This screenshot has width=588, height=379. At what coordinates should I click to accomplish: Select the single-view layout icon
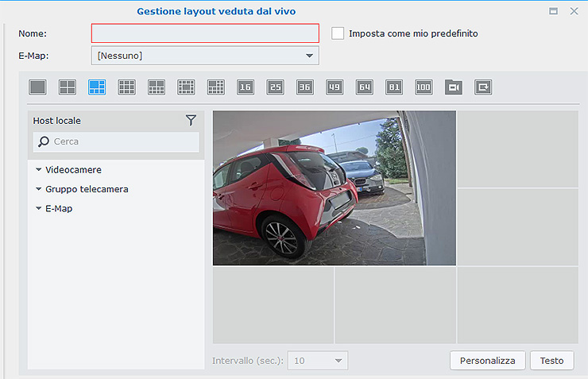click(x=37, y=87)
